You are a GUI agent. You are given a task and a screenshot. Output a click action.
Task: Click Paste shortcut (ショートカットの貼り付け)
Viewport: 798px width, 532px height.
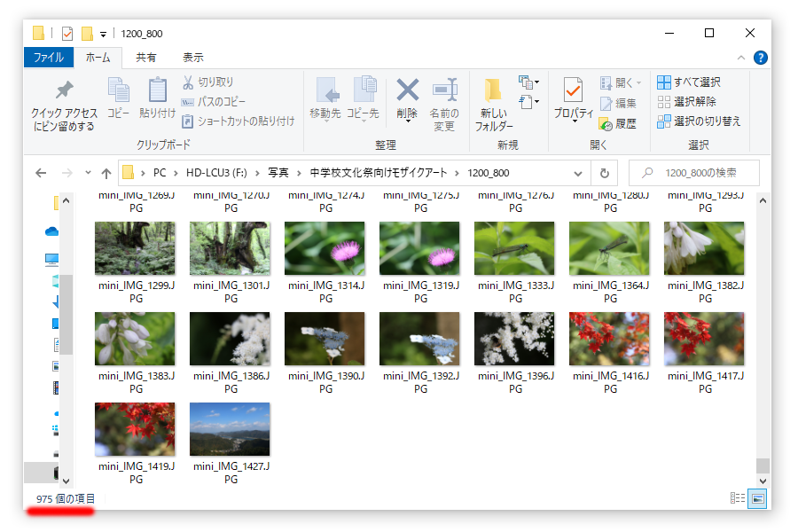pyautogui.click(x=239, y=121)
